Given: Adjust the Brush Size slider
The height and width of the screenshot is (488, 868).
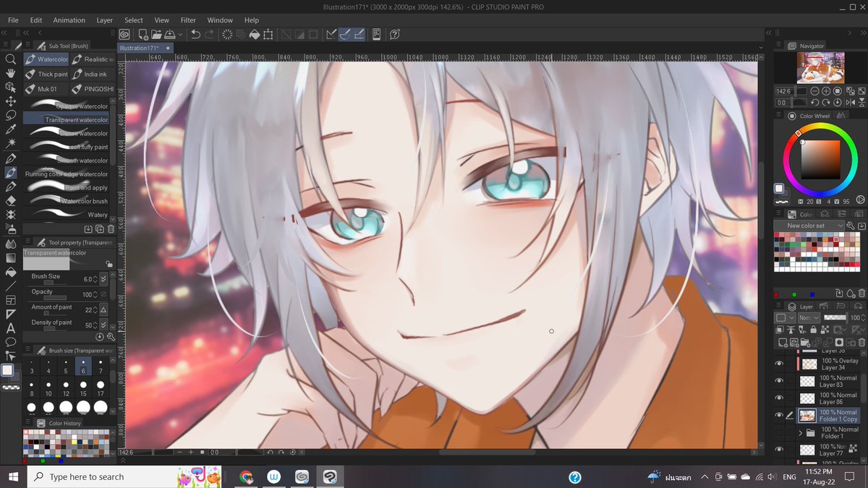Looking at the screenshot, I should [54, 283].
